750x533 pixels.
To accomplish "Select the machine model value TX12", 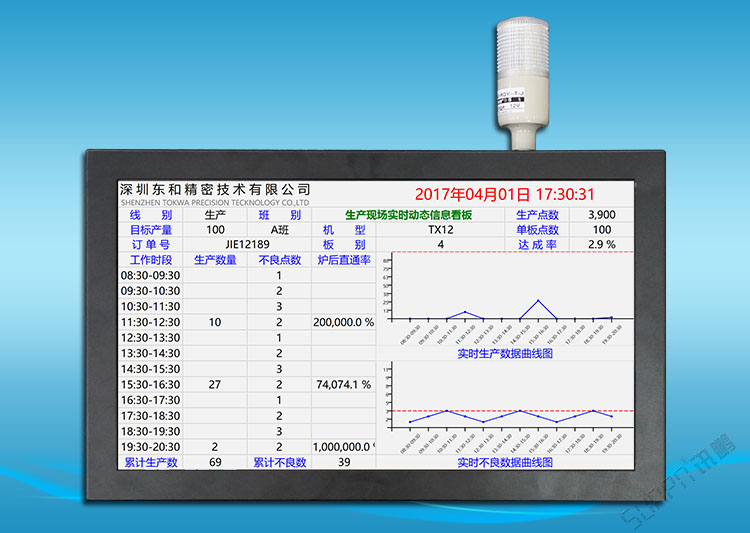I will [441, 230].
